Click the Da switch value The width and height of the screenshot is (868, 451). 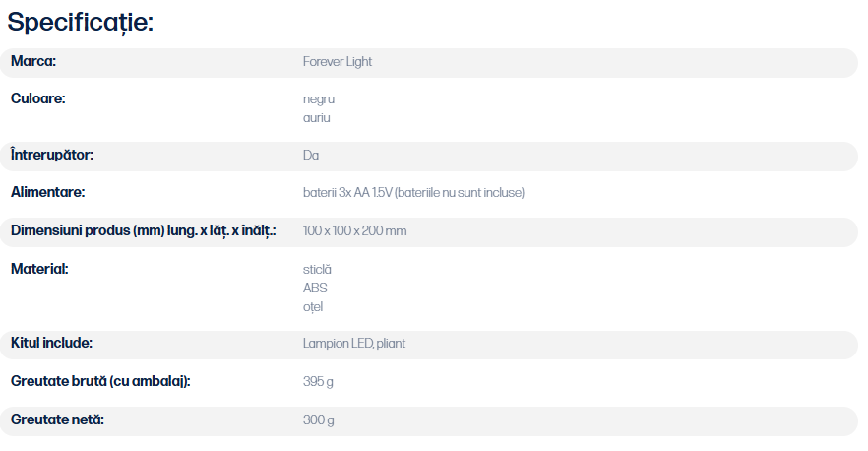pos(311,156)
